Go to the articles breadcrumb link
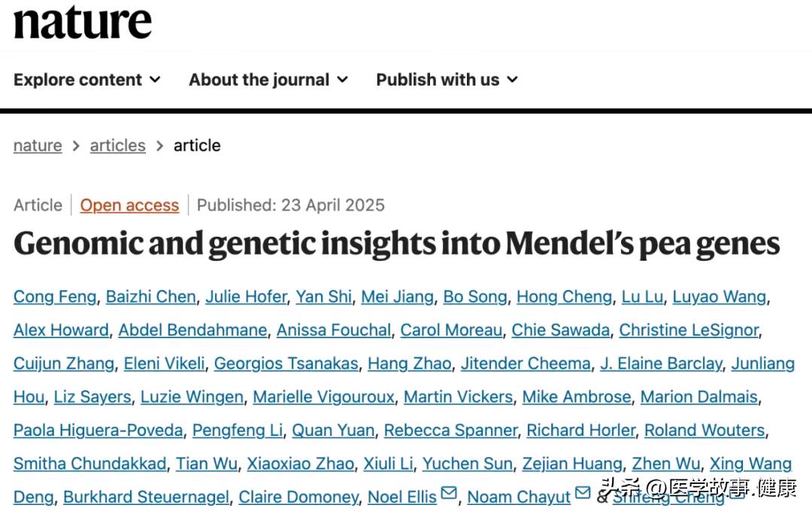Image resolution: width=812 pixels, height=514 pixels. [x=117, y=146]
